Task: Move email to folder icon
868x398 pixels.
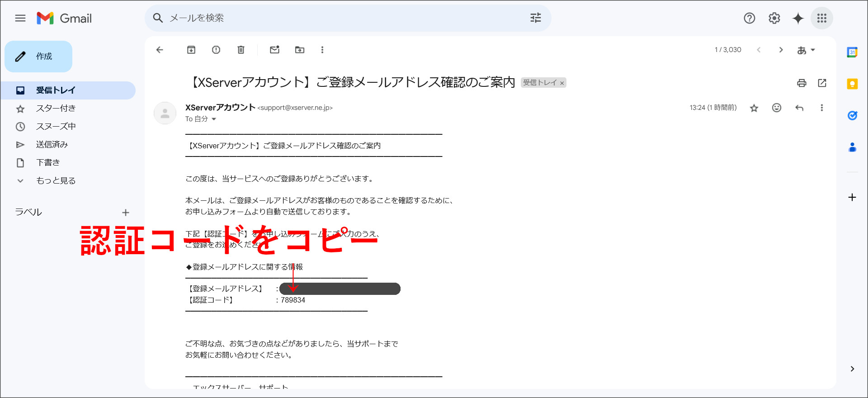Action: pyautogui.click(x=300, y=50)
